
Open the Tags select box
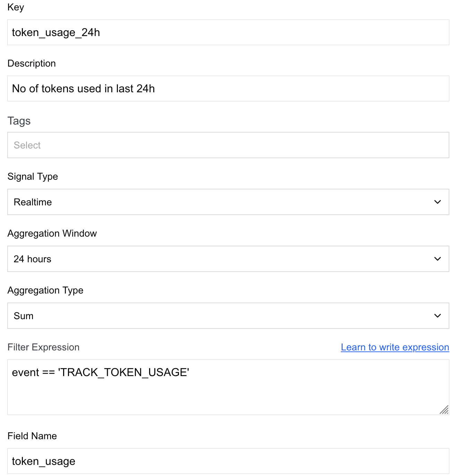point(228,145)
